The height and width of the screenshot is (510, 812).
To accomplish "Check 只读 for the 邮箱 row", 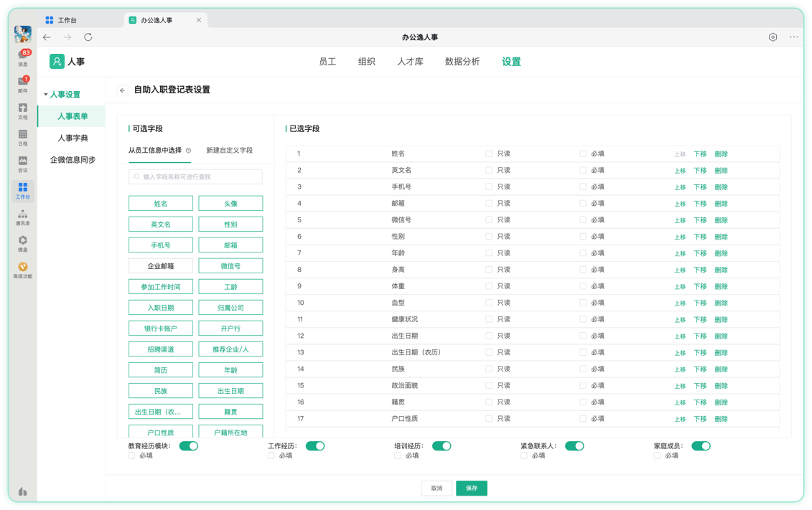I will point(489,203).
